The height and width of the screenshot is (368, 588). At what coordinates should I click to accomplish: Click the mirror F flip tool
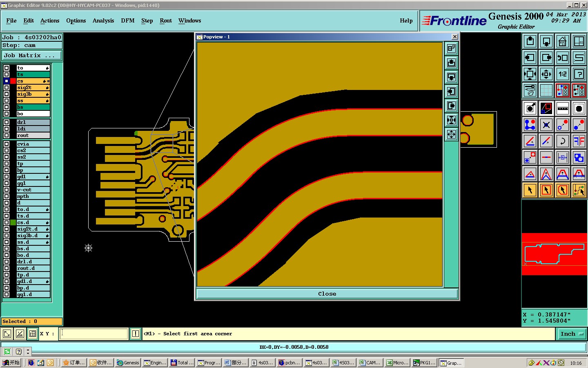[579, 141]
